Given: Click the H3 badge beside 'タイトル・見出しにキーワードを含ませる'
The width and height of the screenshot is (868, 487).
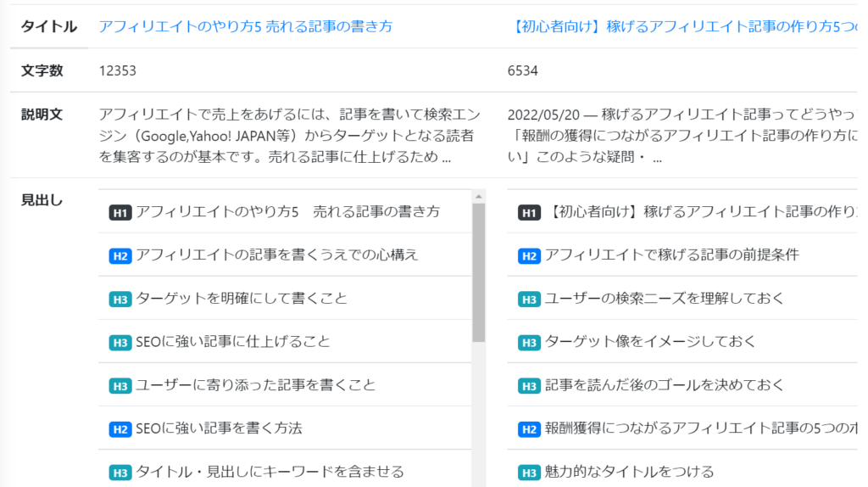Looking at the screenshot, I should point(120,473).
